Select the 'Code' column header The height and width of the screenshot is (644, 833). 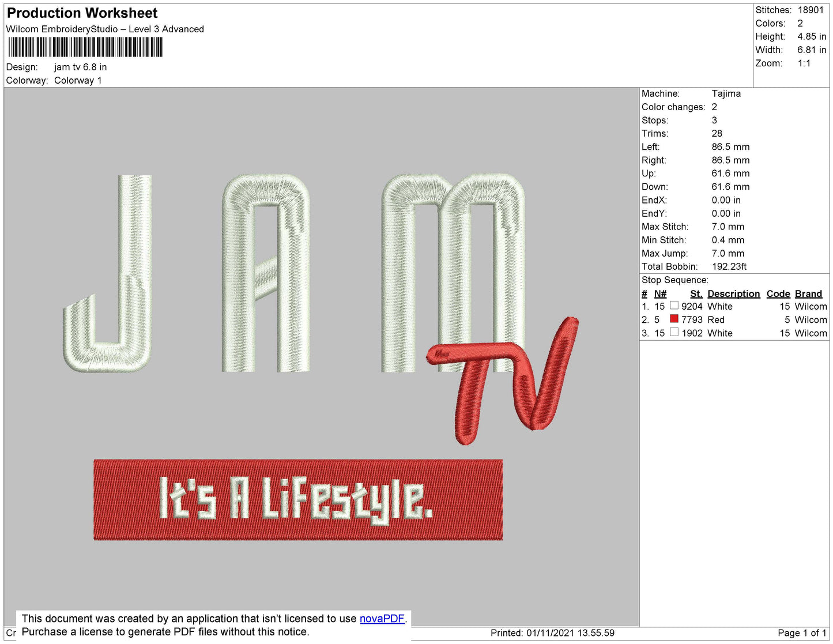(x=778, y=293)
